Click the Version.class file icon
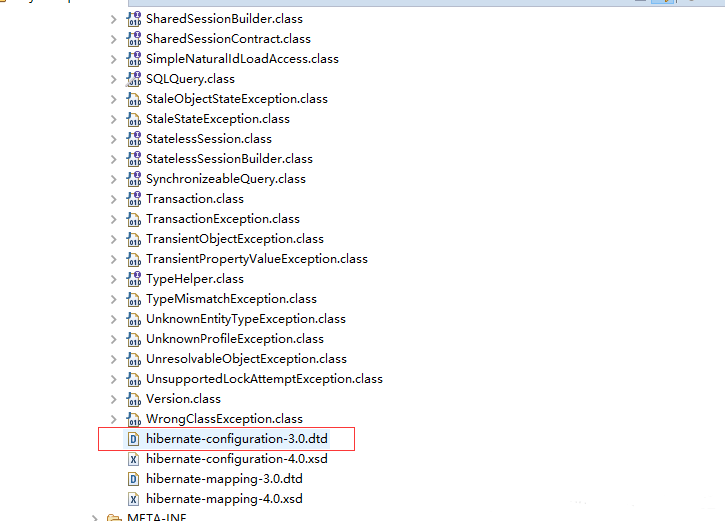The height and width of the screenshot is (521, 725). click(x=134, y=399)
